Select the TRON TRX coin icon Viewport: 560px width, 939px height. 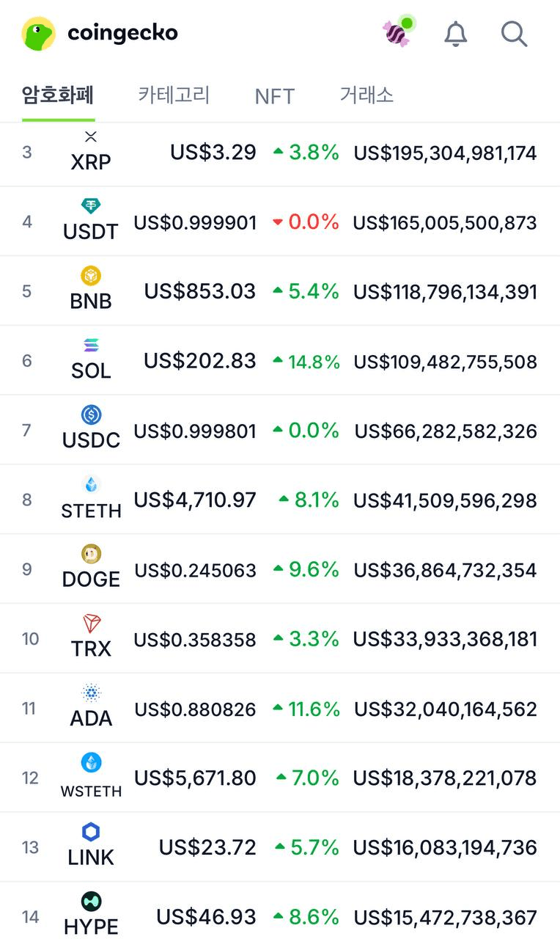(x=91, y=624)
